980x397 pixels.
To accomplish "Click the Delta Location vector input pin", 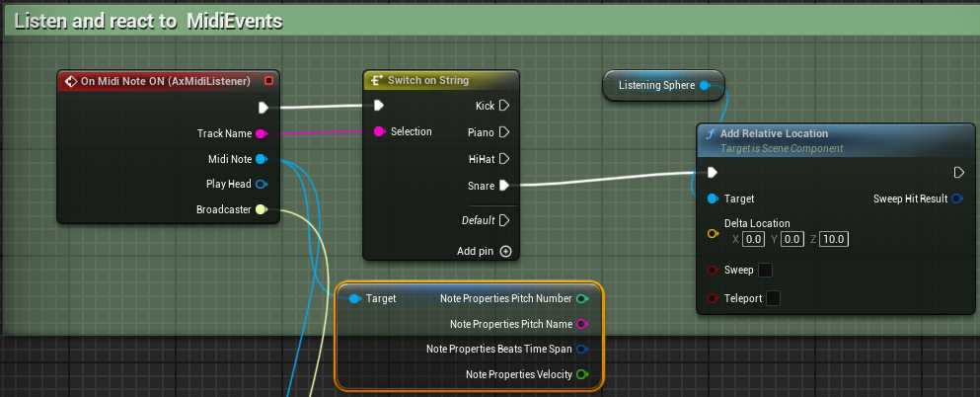I will 712,233.
